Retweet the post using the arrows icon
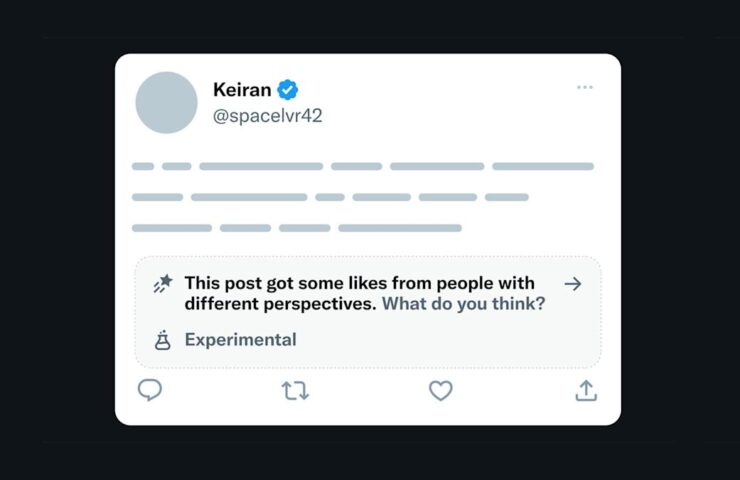740x480 pixels. [x=295, y=391]
